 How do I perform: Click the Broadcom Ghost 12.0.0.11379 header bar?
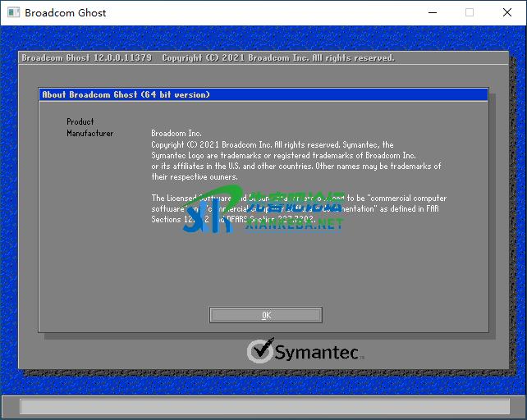(263, 58)
